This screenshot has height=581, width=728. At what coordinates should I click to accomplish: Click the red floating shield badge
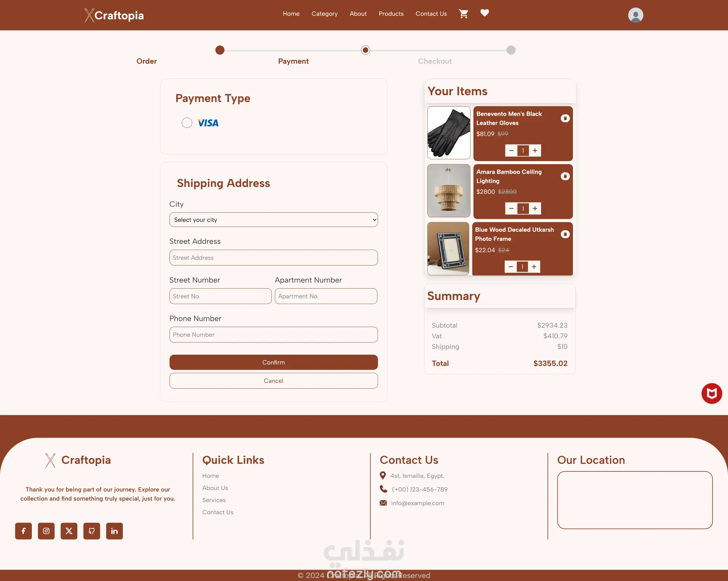(711, 393)
